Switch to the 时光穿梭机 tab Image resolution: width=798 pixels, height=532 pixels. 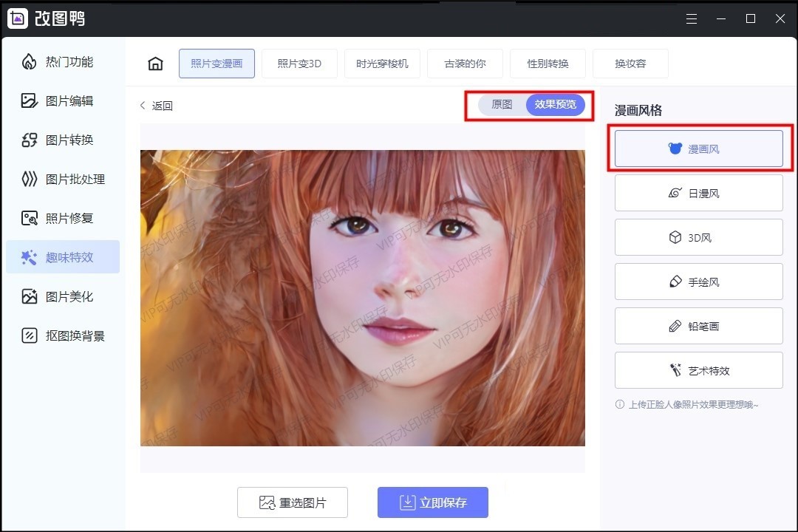point(382,64)
